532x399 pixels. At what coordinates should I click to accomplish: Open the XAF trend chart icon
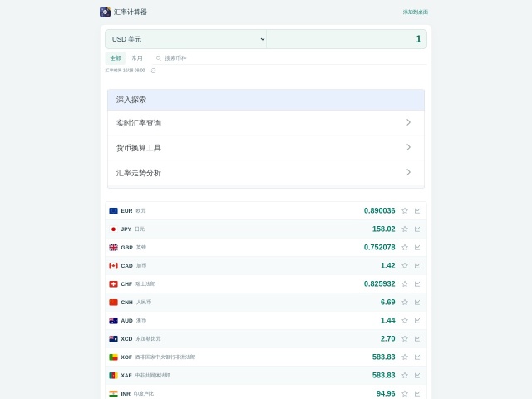[x=417, y=376]
